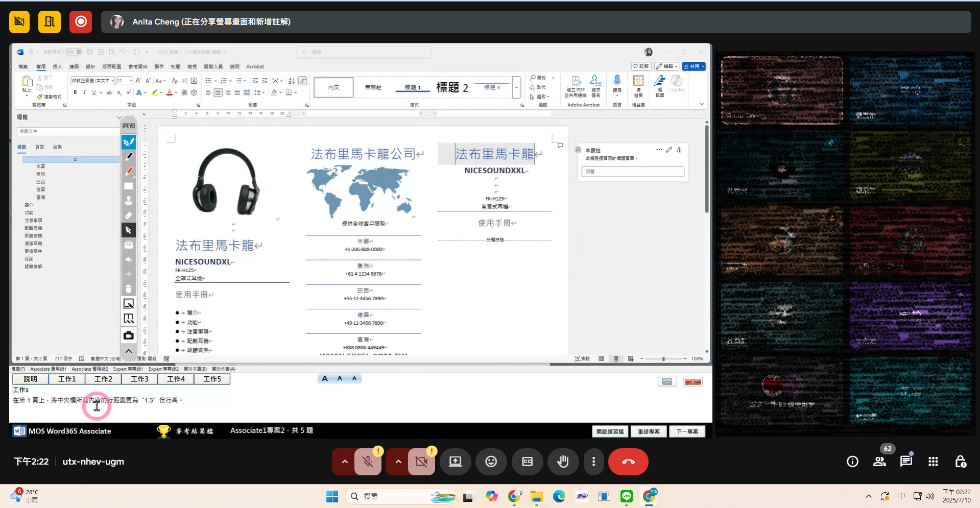Open more options three-dot menu

[x=593, y=462]
